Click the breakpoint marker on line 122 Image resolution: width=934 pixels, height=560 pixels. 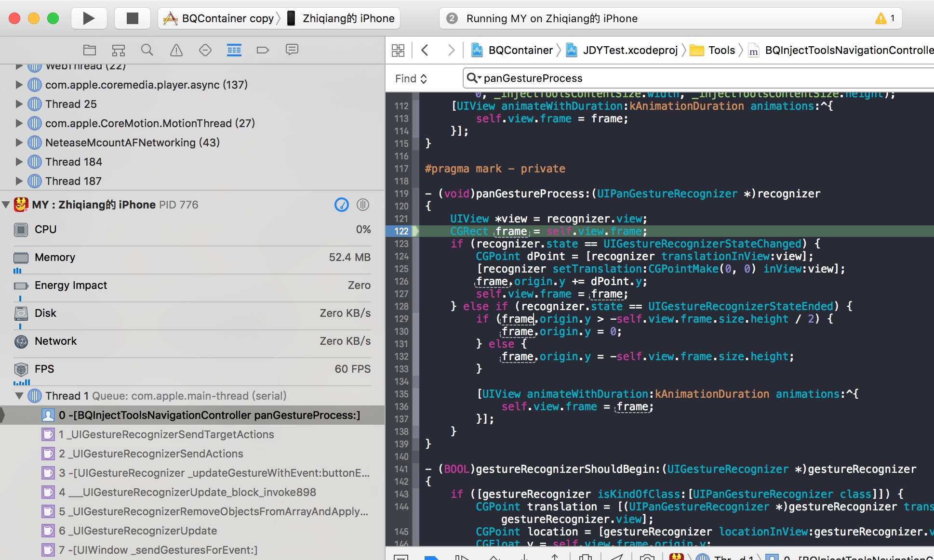click(x=402, y=231)
